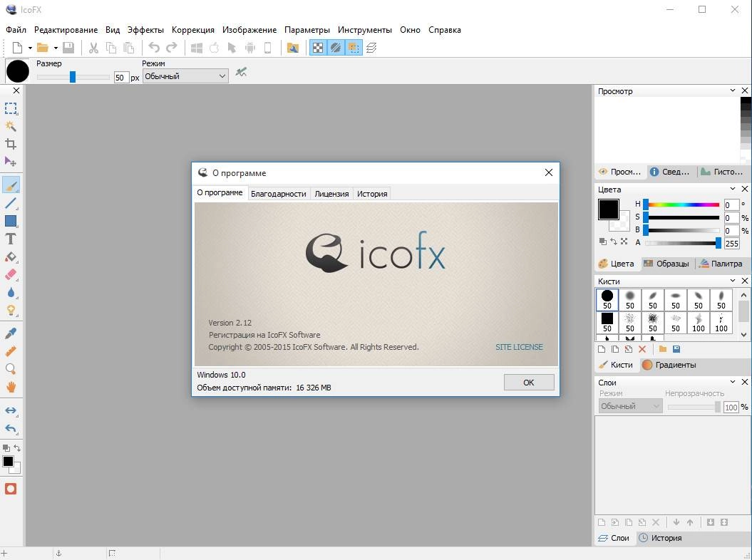This screenshot has width=752, height=560.
Task: Select the Rectangle shape tool
Action: (11, 221)
